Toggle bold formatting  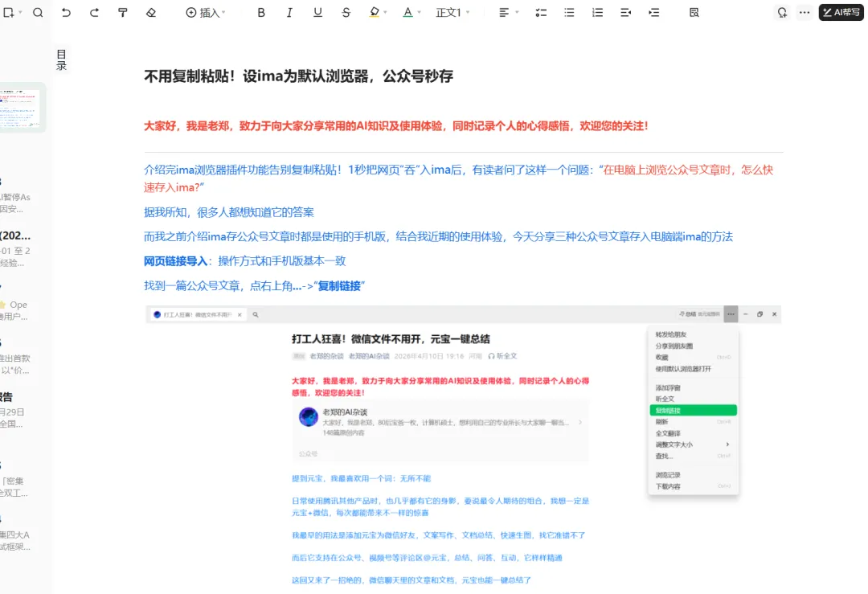pyautogui.click(x=261, y=12)
